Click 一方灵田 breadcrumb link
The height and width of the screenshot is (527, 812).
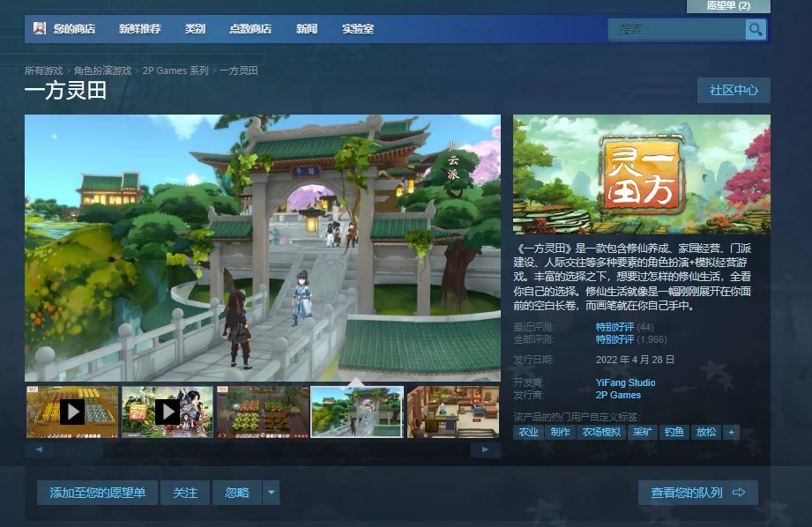tap(239, 71)
